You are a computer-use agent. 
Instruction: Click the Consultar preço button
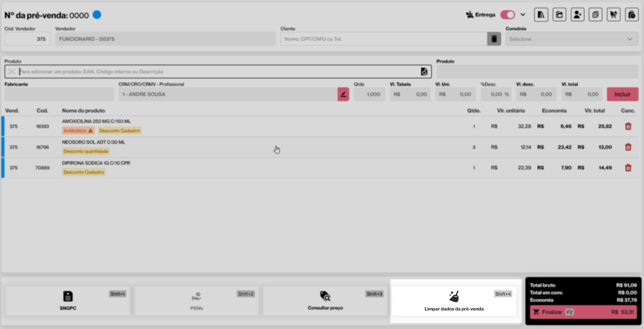(325, 301)
